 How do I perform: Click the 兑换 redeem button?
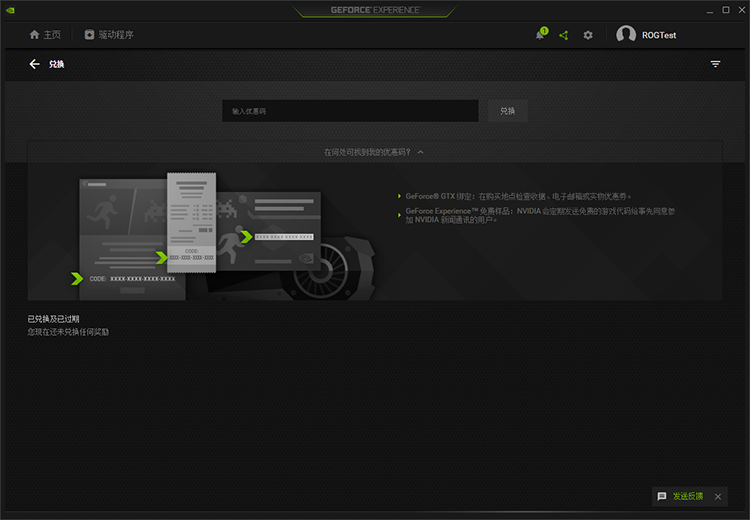coord(507,111)
